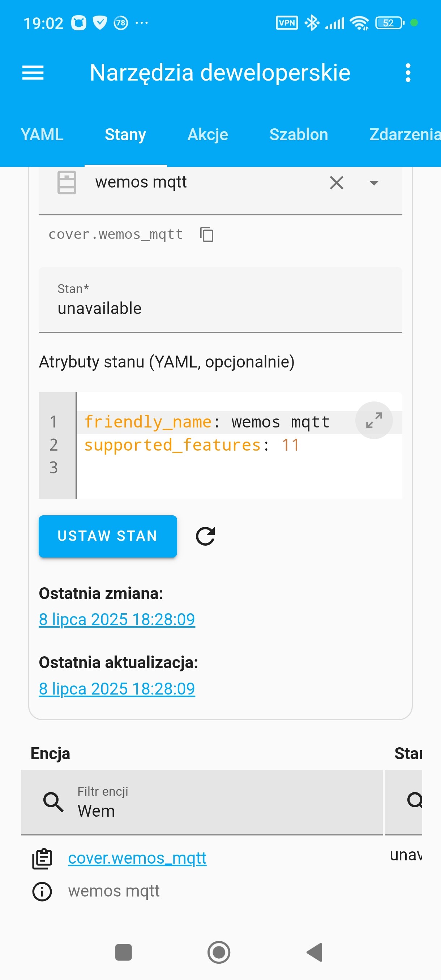Switch to the YAML tab
Image resolution: width=441 pixels, height=980 pixels.
[x=42, y=135]
